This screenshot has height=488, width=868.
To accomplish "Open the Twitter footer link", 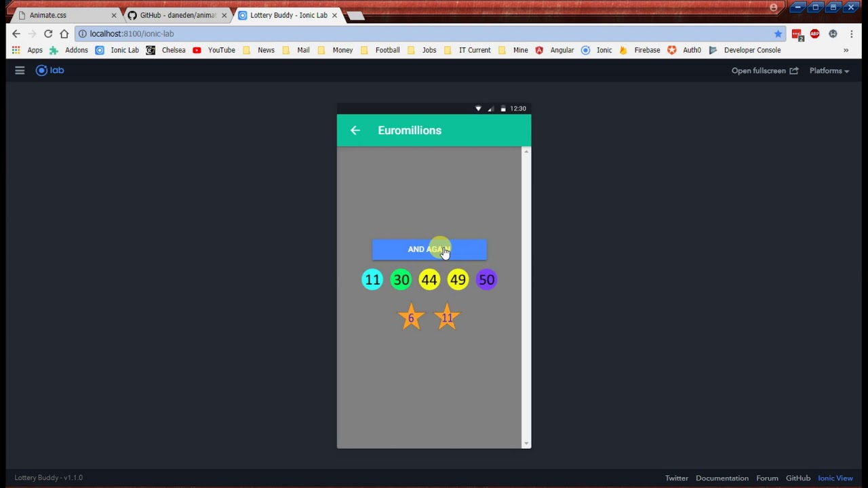I will 677,479.
